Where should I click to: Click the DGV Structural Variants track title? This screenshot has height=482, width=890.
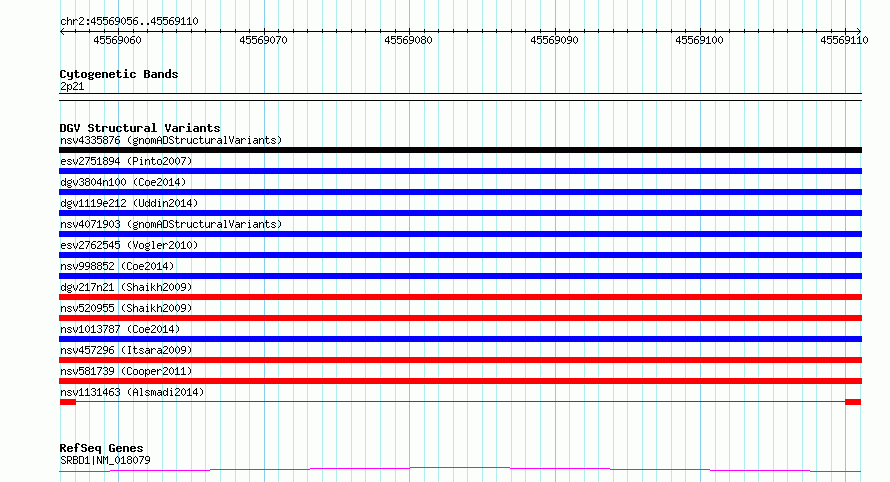pos(140,128)
